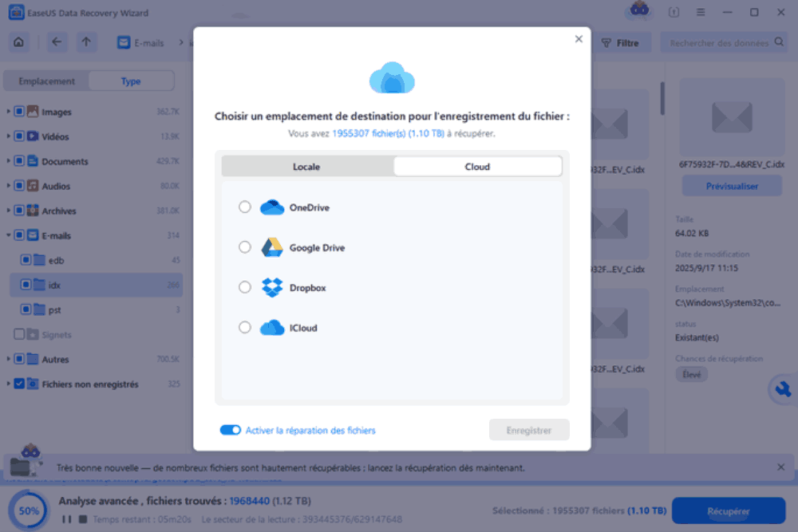Click the Google Drive triangle icon
The width and height of the screenshot is (798, 532).
pyautogui.click(x=272, y=247)
